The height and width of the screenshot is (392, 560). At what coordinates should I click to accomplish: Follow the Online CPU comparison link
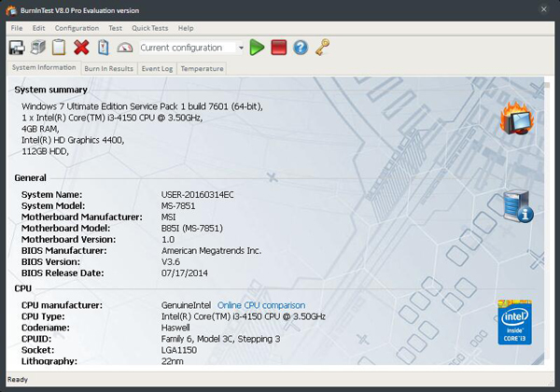261,305
